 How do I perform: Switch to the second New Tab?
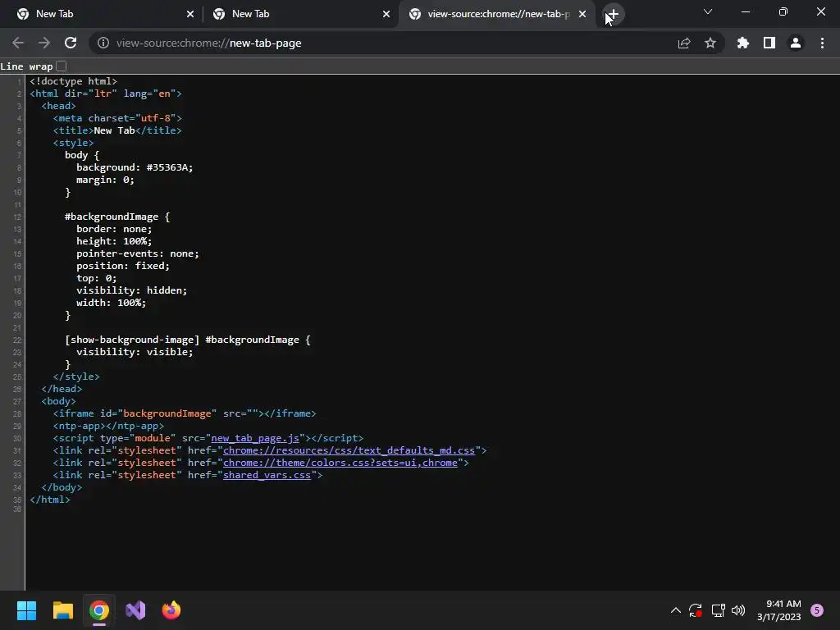coord(298,14)
